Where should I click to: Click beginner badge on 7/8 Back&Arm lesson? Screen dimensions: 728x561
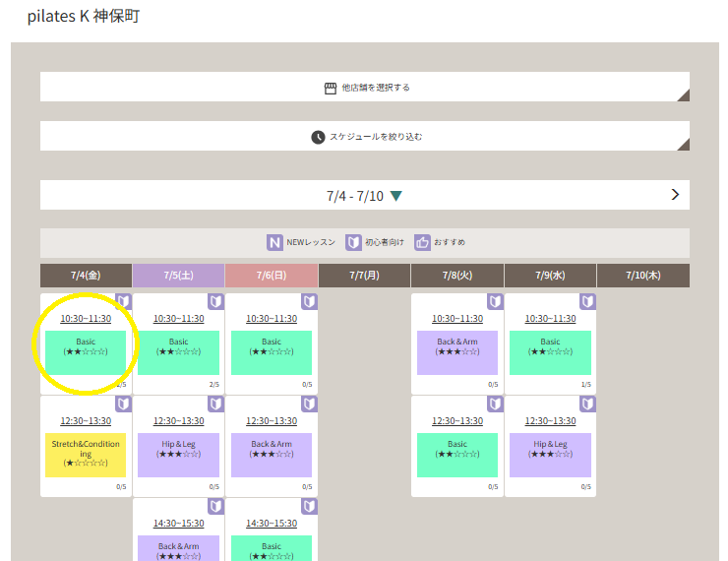click(495, 301)
